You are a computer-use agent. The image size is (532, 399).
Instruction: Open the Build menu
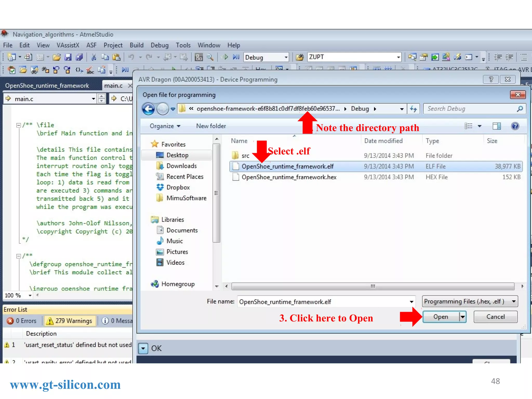point(137,45)
